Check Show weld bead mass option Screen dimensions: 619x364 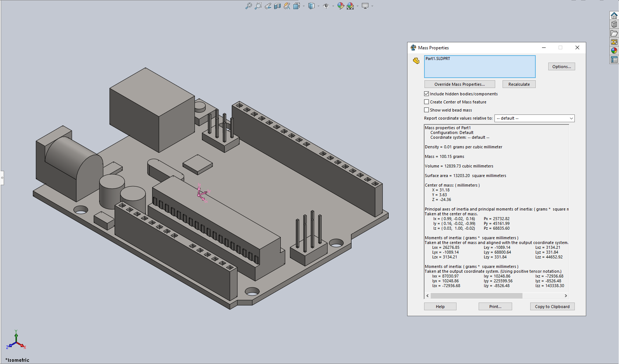427,110
